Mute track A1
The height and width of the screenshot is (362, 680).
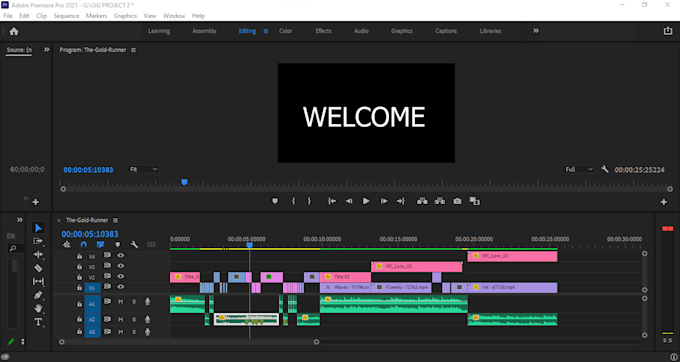click(x=121, y=302)
